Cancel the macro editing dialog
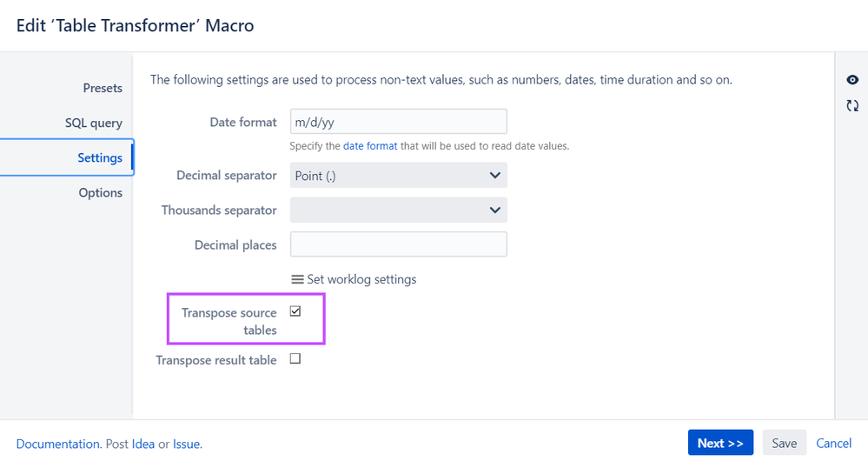 [833, 443]
